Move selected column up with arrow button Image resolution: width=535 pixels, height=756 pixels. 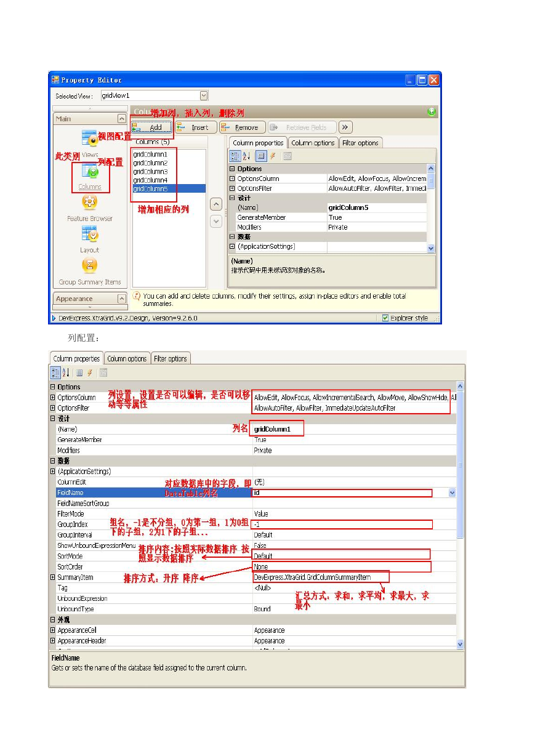pyautogui.click(x=216, y=204)
